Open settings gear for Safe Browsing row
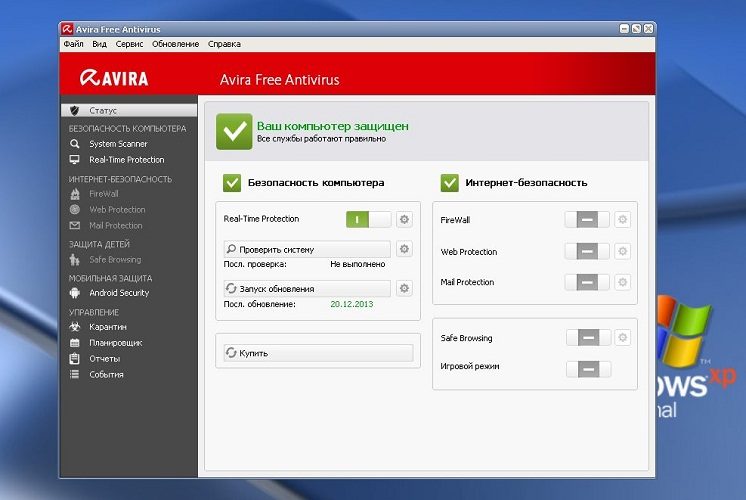 pos(622,338)
